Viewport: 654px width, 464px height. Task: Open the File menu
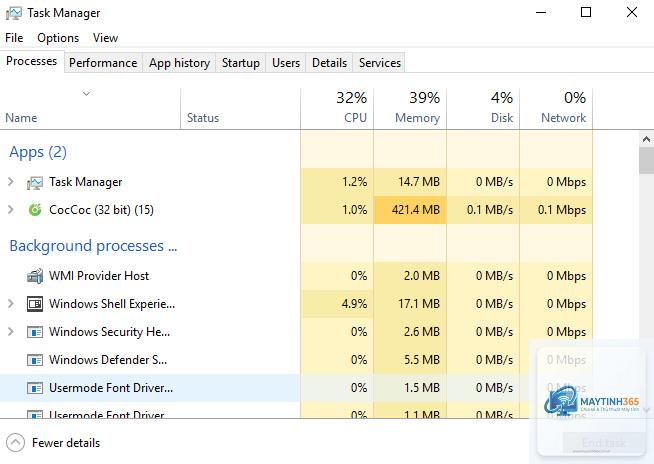click(14, 38)
